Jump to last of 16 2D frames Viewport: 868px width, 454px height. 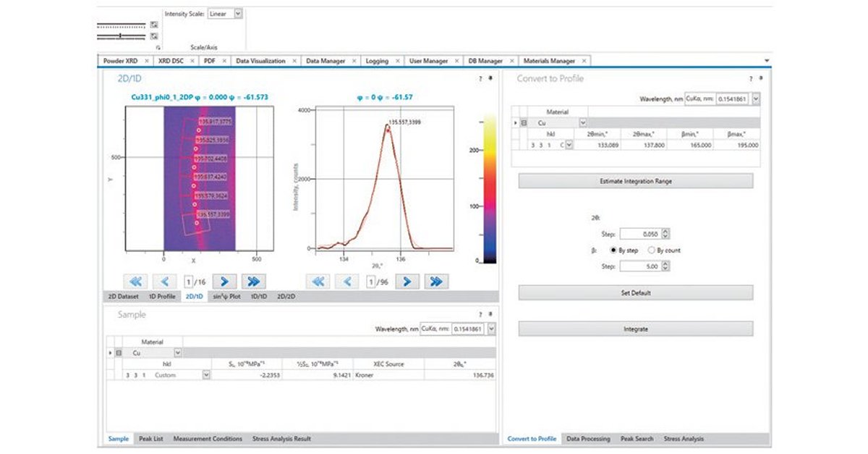[x=254, y=281]
